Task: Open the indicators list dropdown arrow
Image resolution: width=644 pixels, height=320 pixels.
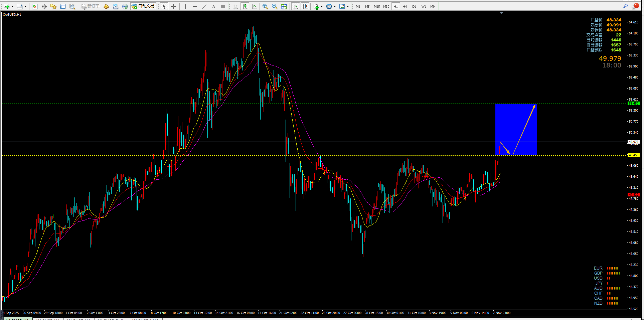Action: [x=322, y=6]
